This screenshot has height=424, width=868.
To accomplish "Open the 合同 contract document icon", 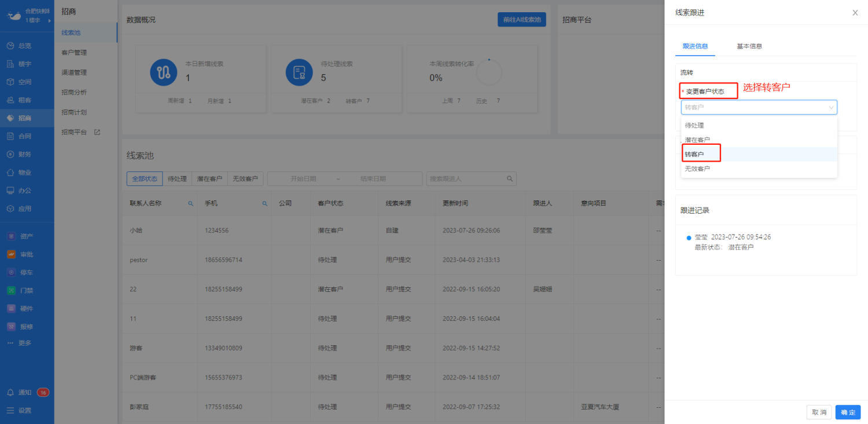I will click(10, 136).
